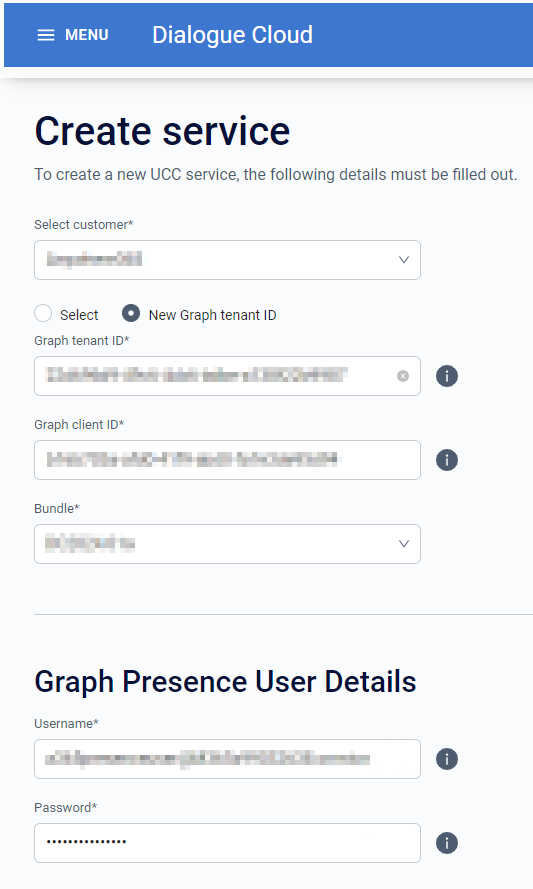Screen dimensions: 533x889
Task: Show info for Graph client ID
Action: (x=447, y=460)
